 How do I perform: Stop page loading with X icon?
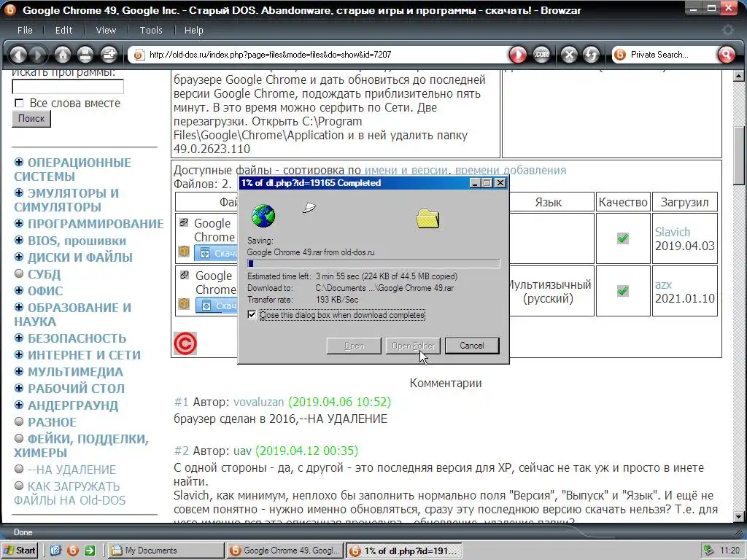569,55
